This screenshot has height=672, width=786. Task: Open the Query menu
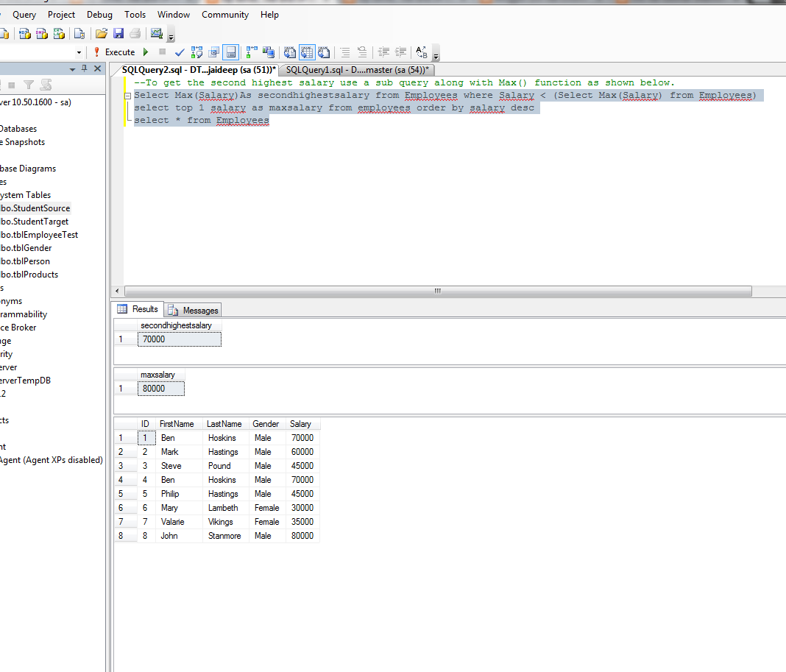24,15
